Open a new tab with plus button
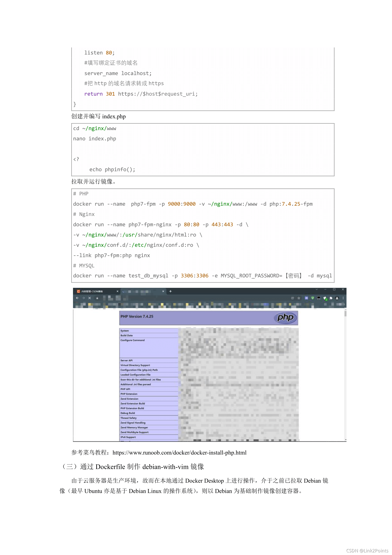This screenshot has height=555, width=392. pos(170,291)
